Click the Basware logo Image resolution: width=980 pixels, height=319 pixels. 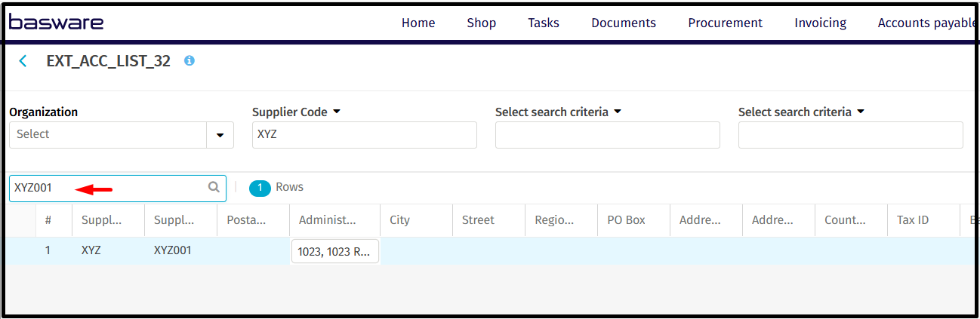coord(56,23)
